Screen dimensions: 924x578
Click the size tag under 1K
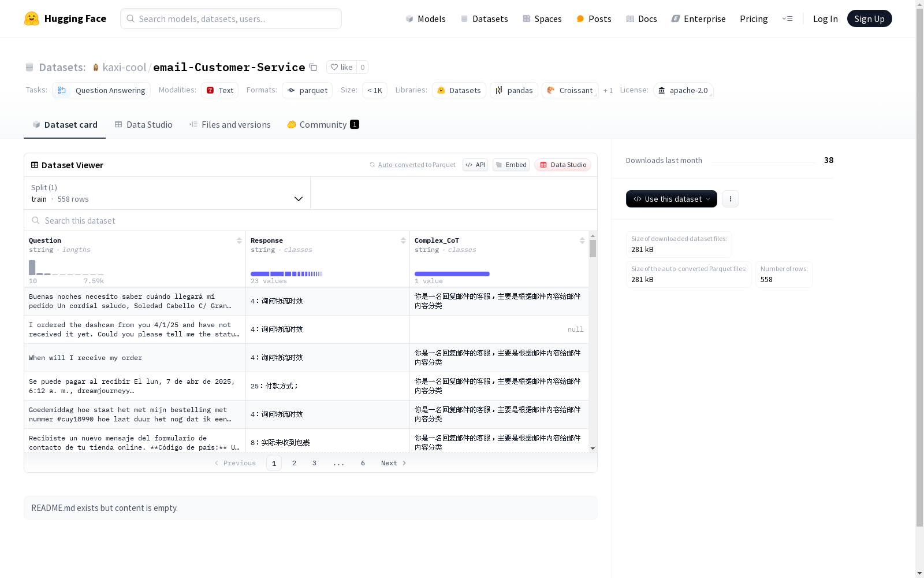[375, 90]
